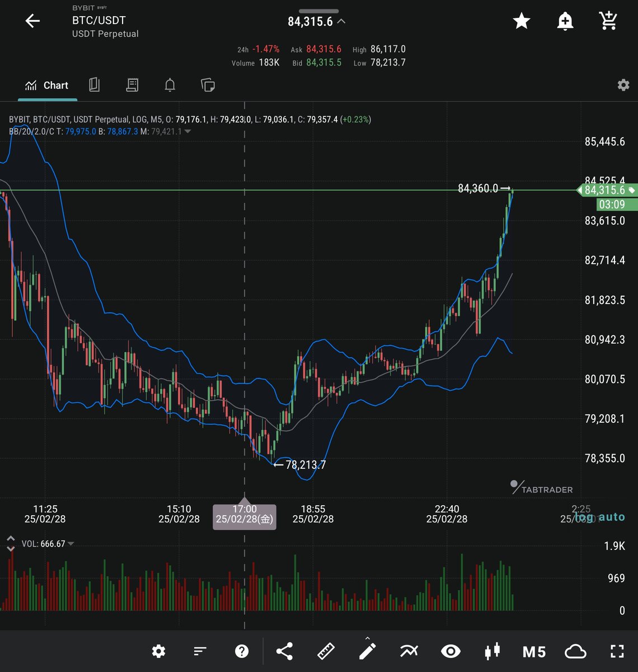
Task: Tap the Volume 183K value
Action: point(269,62)
